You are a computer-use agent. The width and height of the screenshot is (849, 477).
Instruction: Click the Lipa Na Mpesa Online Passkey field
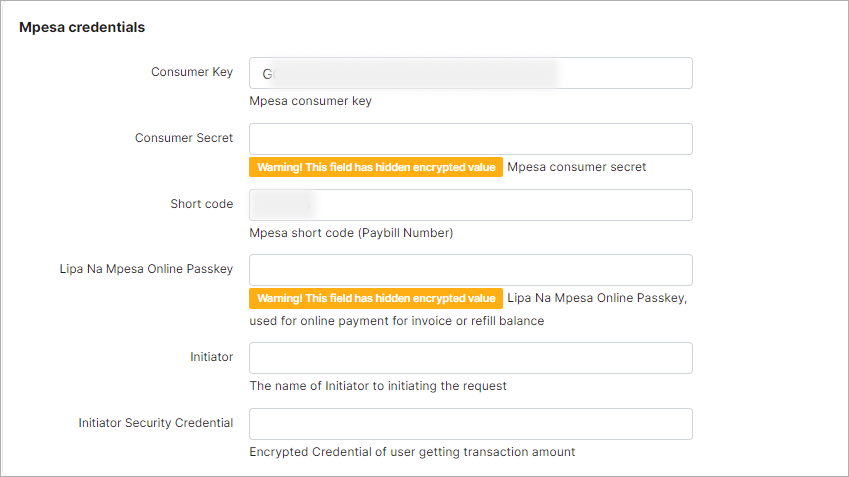click(470, 270)
